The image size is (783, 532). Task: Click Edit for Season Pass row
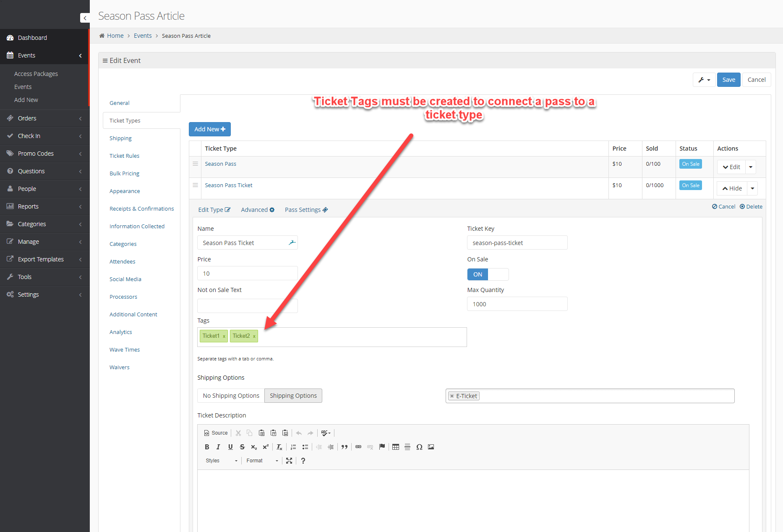point(731,167)
